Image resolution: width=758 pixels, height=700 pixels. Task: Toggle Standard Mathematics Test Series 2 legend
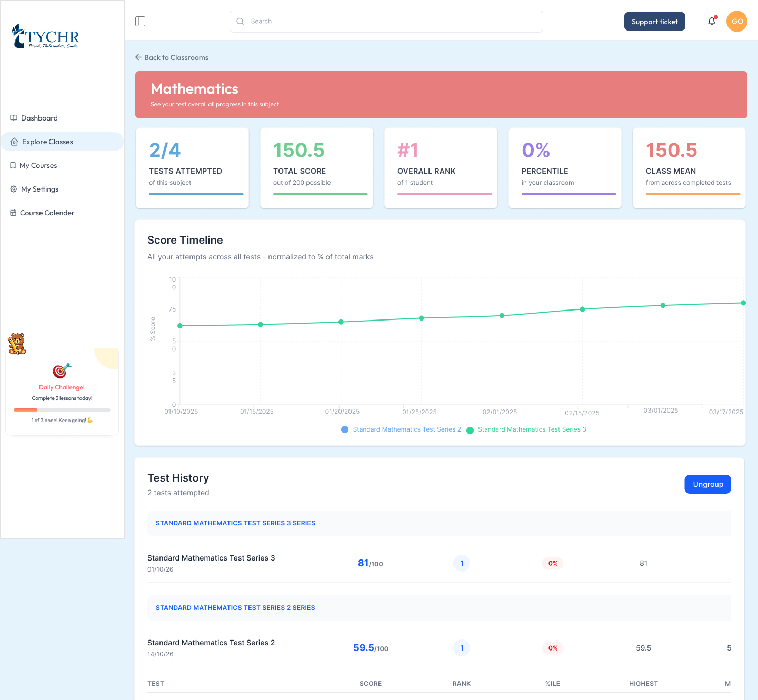tap(401, 429)
